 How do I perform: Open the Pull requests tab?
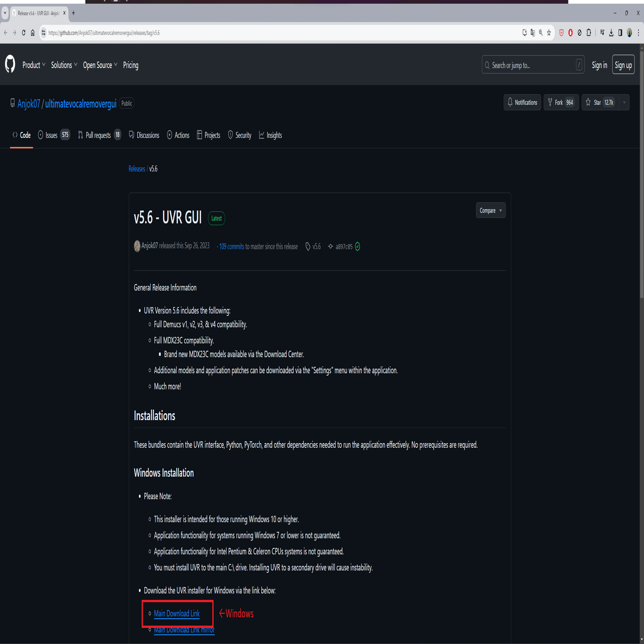[99, 135]
